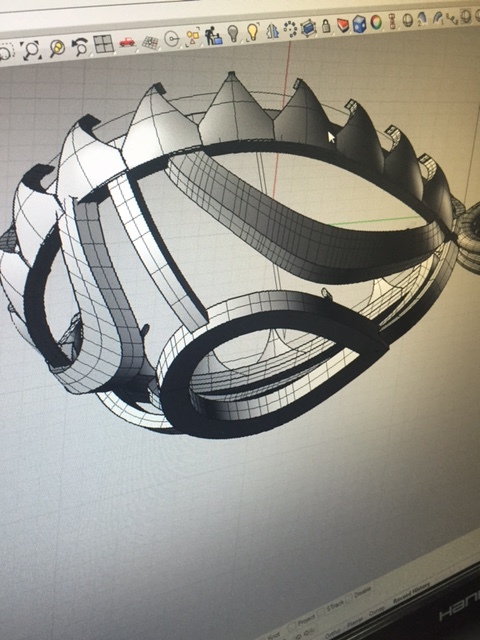Click the red vertical Dimension icon
This screenshot has height=640, width=480.
392,21
